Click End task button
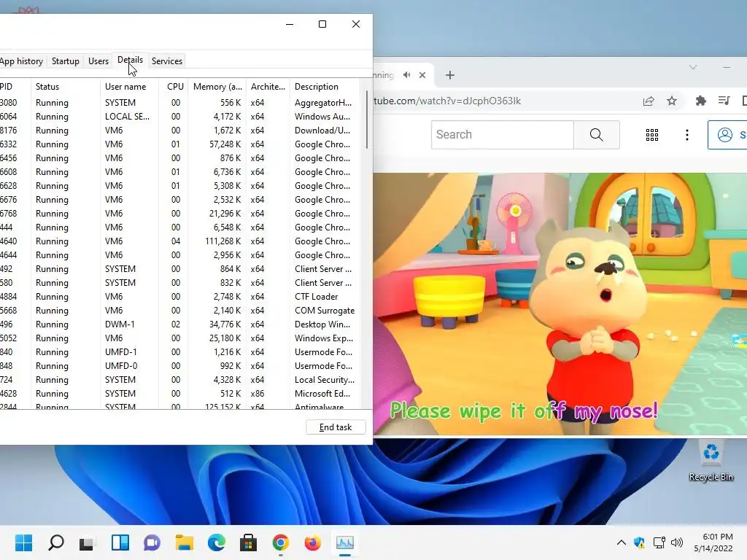 (x=336, y=427)
